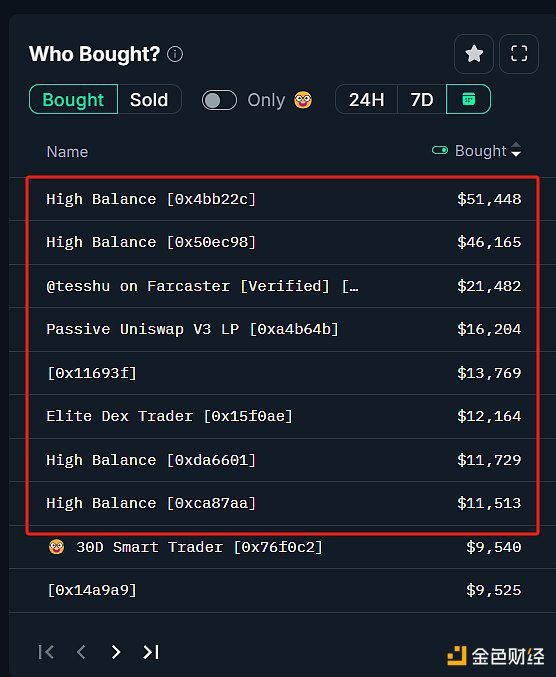
Task: Click the info icon beside Who Bought?
Action: (175, 54)
